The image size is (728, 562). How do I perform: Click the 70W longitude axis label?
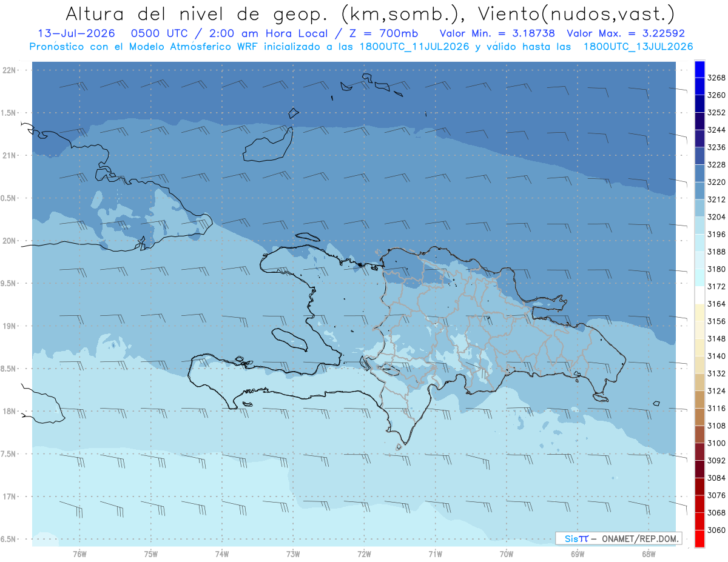click(x=506, y=554)
